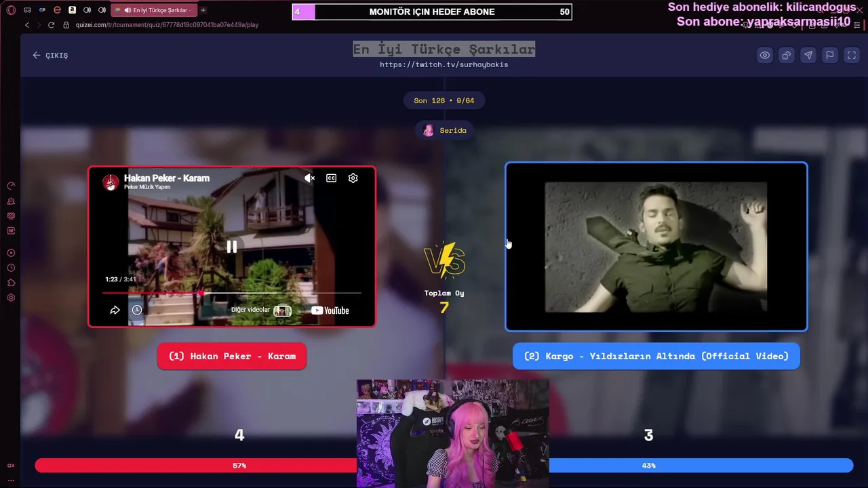868x488 pixels.
Task: Switch to the pinned red 'e' tab
Action: pos(57,10)
